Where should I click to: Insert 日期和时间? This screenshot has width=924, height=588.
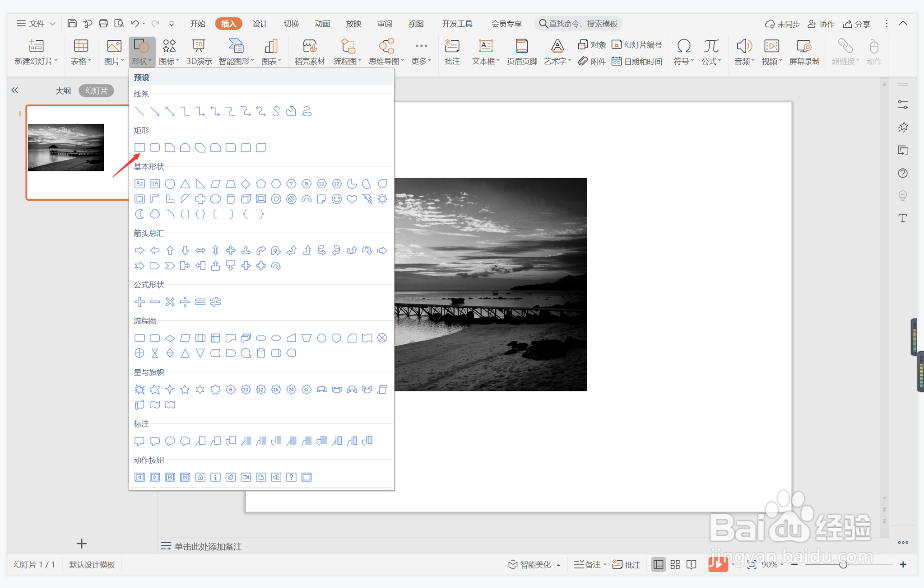(x=637, y=61)
